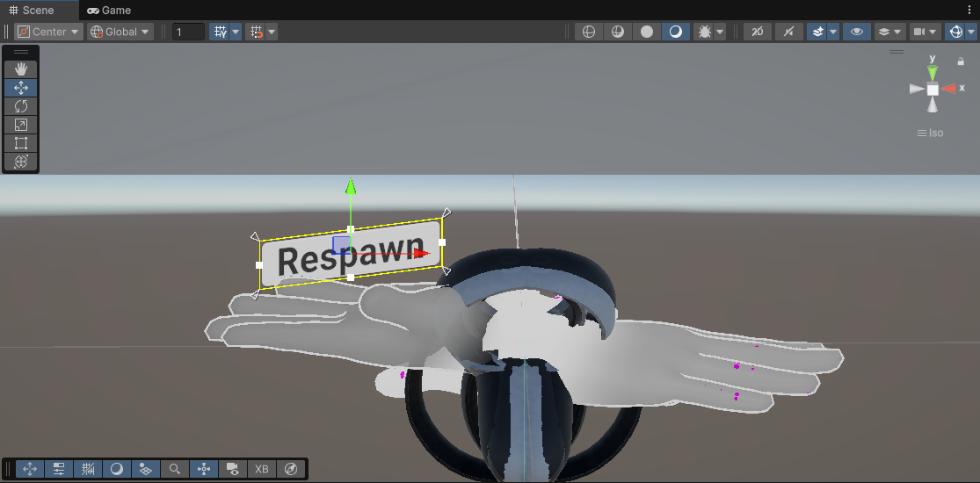Open debug draw mode dropdown arrow
This screenshot has height=483, width=980.
pyautogui.click(x=720, y=32)
